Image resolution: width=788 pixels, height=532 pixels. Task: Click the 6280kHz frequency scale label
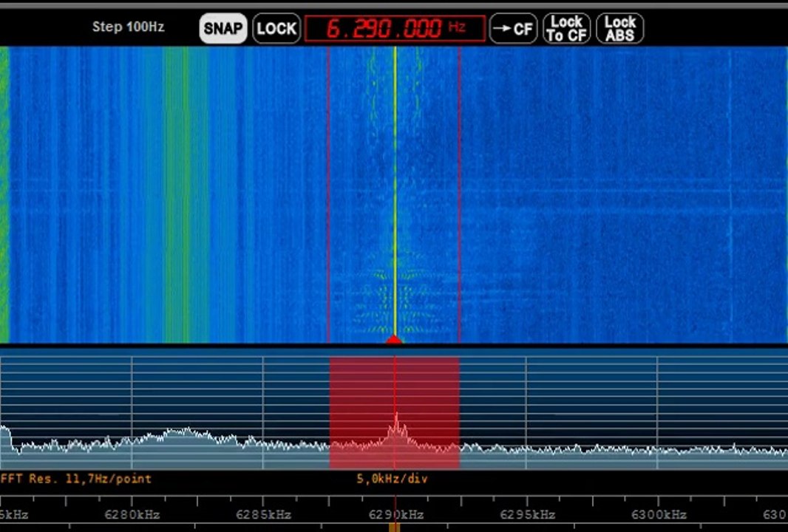pos(132,514)
